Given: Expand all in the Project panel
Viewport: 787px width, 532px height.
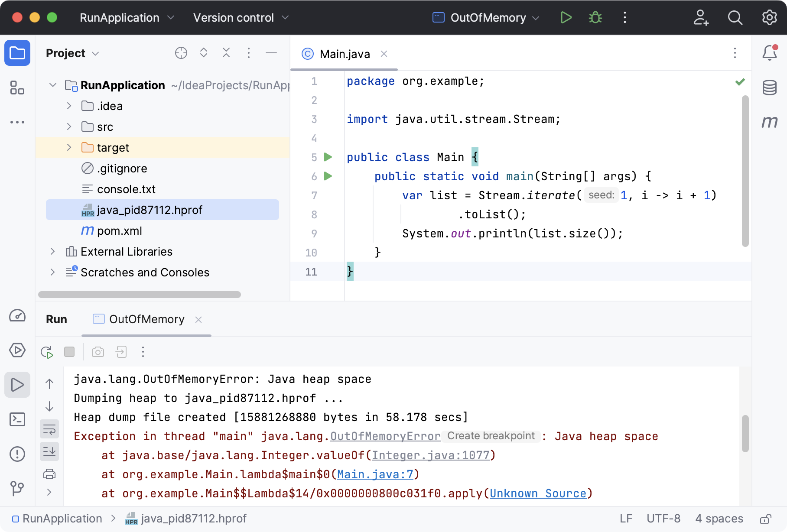Looking at the screenshot, I should [x=204, y=53].
